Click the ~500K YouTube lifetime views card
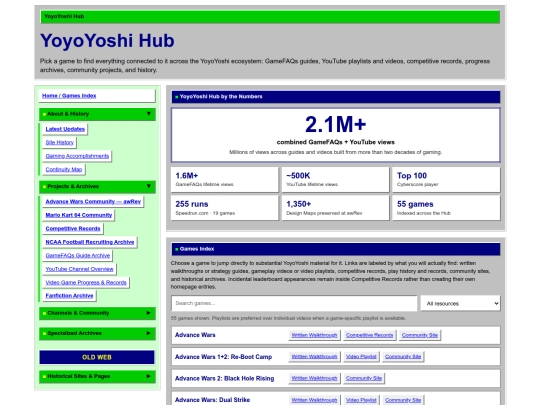 tap(335, 180)
